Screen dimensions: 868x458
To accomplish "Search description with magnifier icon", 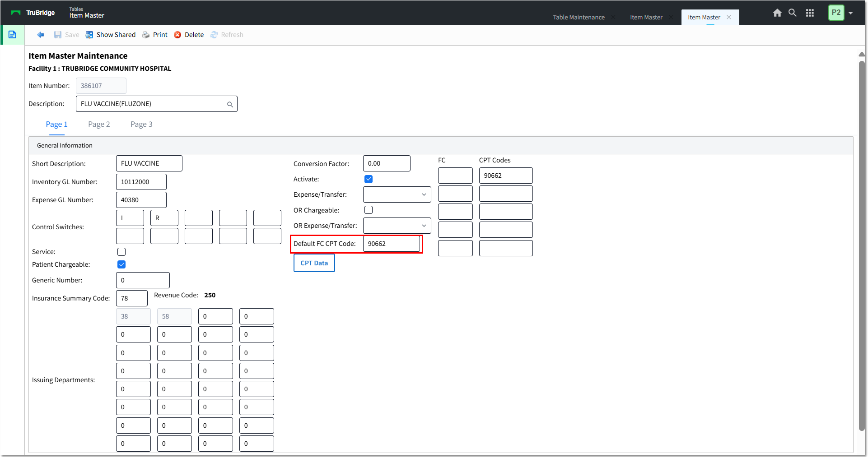I will click(x=230, y=104).
